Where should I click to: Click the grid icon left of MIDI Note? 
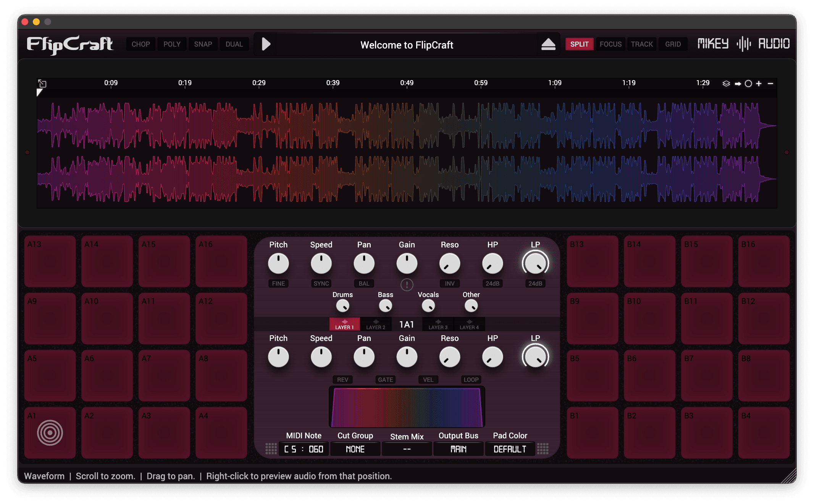271,449
